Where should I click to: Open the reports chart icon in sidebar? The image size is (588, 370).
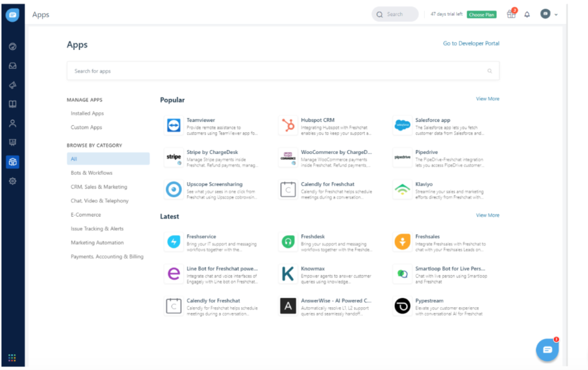tap(13, 142)
